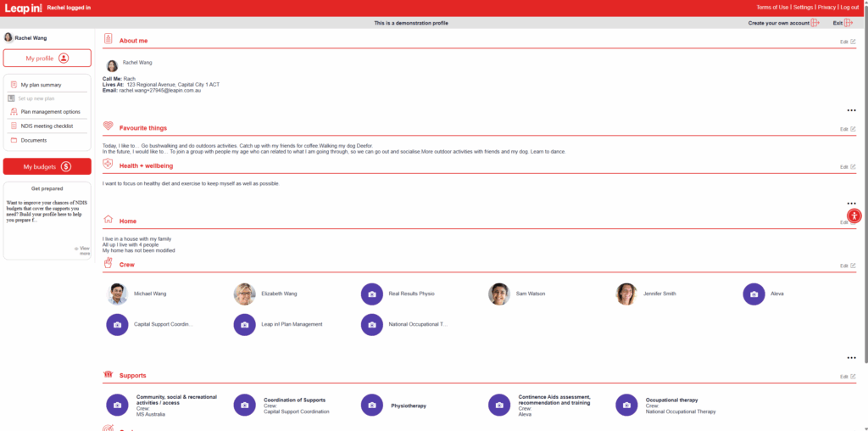Expand the Crew section three-dot menu
Image resolution: width=868 pixels, height=431 pixels.
tap(851, 358)
